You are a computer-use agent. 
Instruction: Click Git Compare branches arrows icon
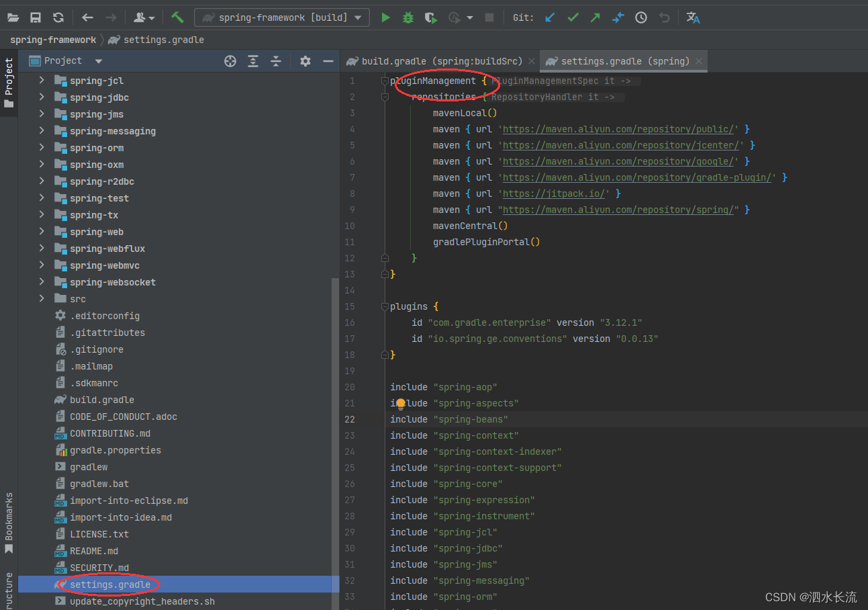point(618,17)
